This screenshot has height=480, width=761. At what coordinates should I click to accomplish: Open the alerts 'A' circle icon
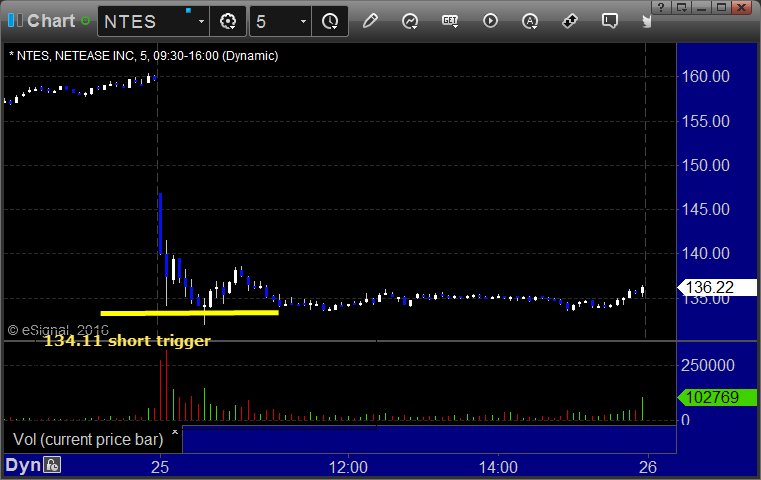[x=530, y=21]
